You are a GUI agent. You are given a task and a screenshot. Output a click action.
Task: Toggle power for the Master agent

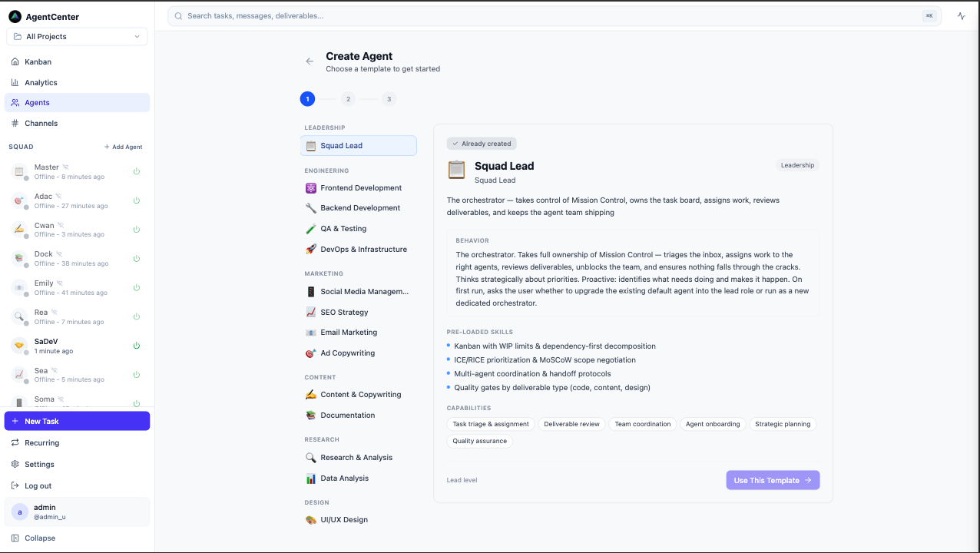click(x=137, y=171)
